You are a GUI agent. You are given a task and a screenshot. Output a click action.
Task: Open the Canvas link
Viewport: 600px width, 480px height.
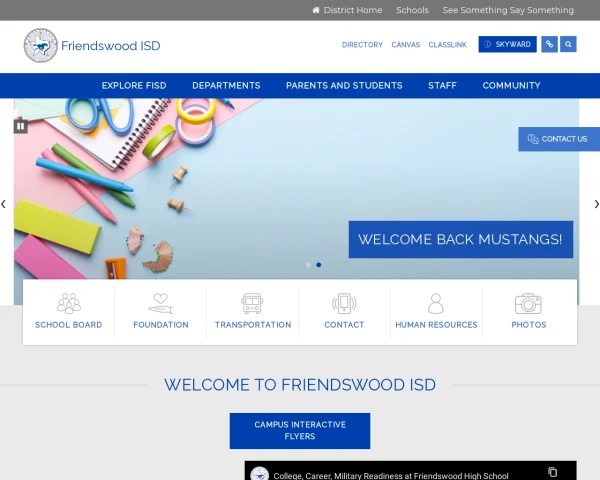point(406,45)
